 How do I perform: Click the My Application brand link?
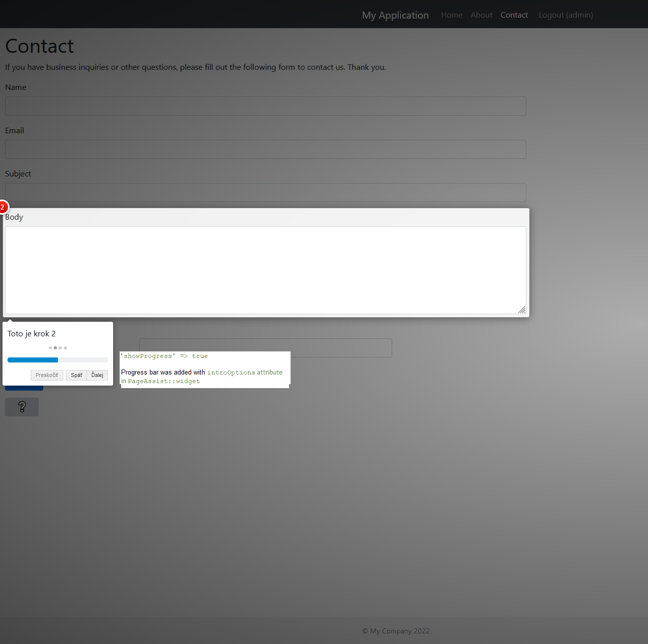(395, 15)
